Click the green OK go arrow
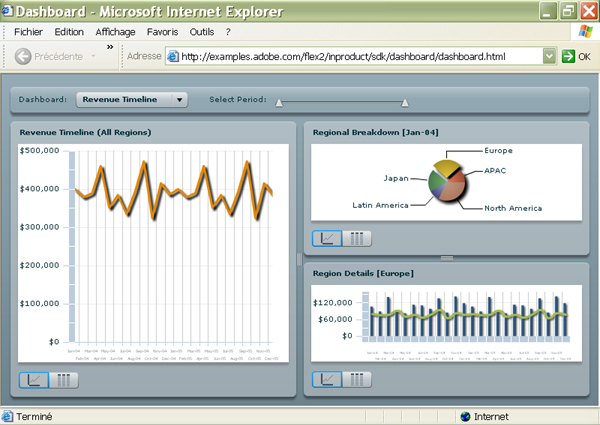600x425 pixels. point(569,56)
